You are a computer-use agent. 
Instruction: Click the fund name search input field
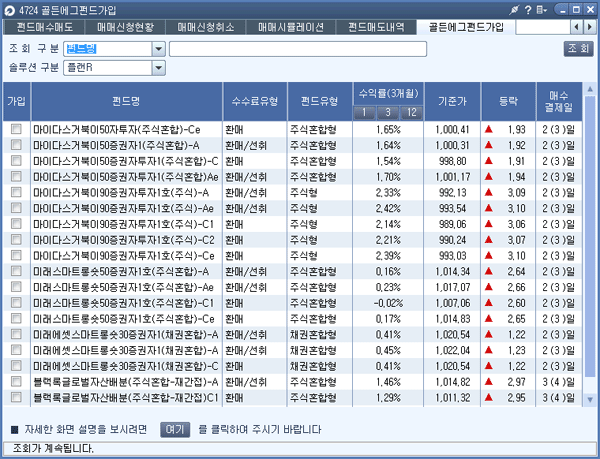pos(298,49)
